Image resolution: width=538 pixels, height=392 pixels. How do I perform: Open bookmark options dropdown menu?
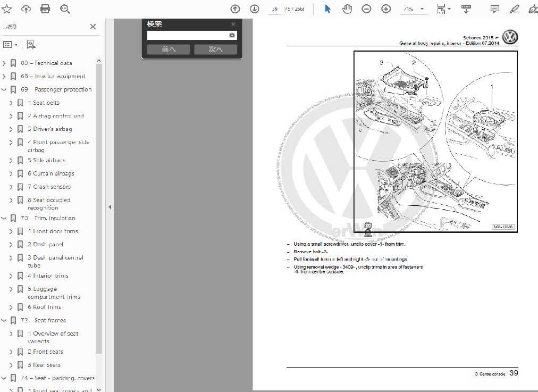pyautogui.click(x=10, y=45)
